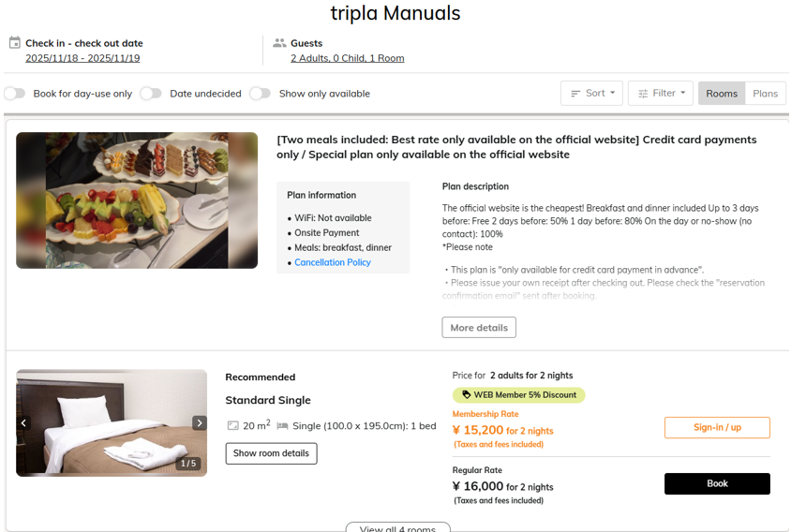The image size is (791, 532).
Task: Click the bed icon next to Single
Action: pyautogui.click(x=282, y=426)
